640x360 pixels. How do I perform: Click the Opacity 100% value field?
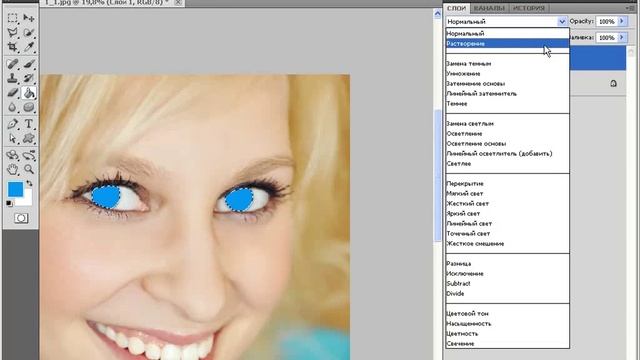tap(607, 21)
